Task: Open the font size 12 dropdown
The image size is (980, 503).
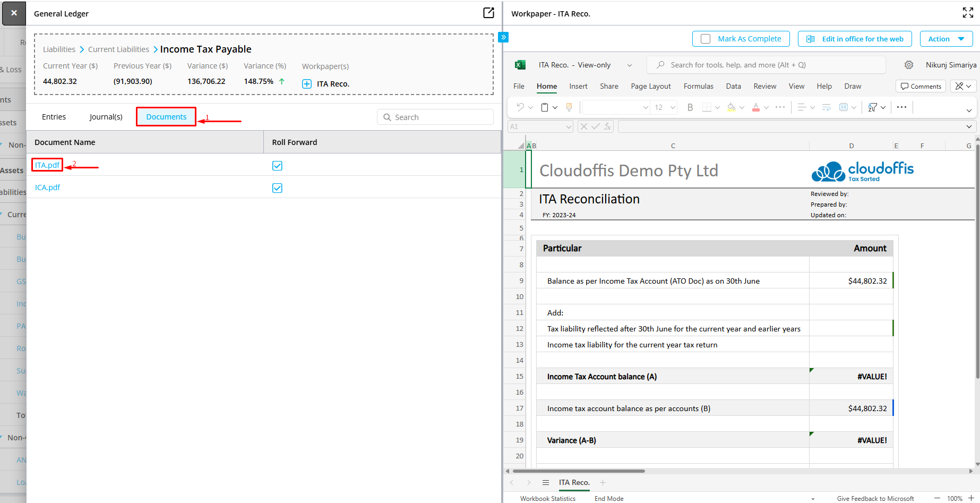Action: (x=673, y=107)
